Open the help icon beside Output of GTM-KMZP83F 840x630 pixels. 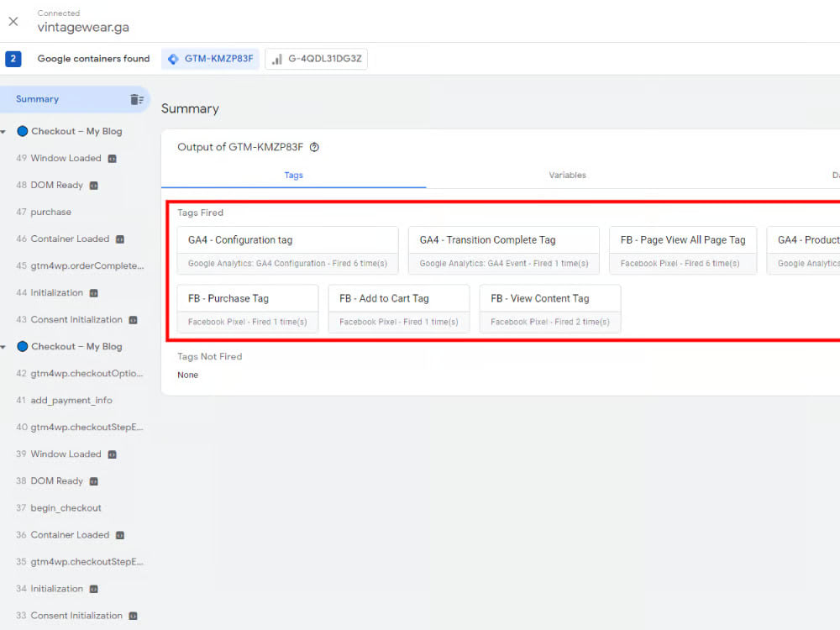point(314,147)
